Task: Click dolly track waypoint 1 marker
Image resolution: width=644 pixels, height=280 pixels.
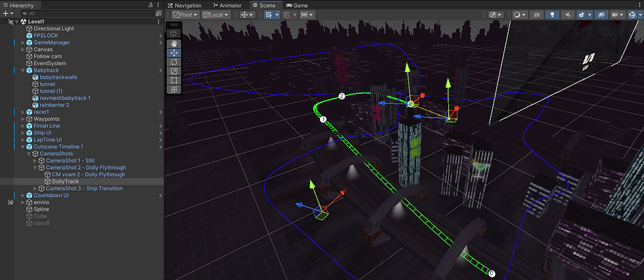Action: coord(323,120)
